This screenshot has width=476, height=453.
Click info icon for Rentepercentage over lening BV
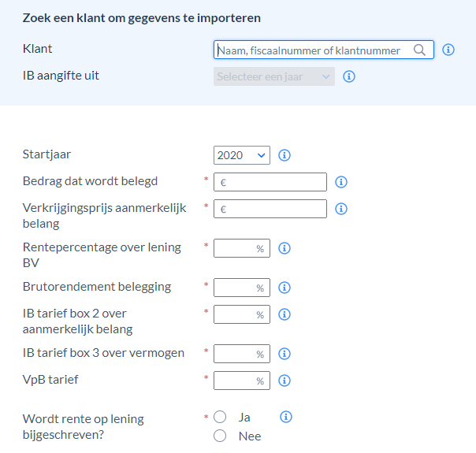pos(284,248)
